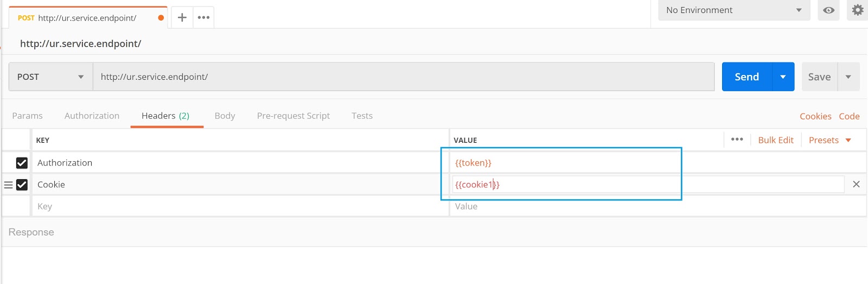Click the tab options ellipsis icon

203,17
